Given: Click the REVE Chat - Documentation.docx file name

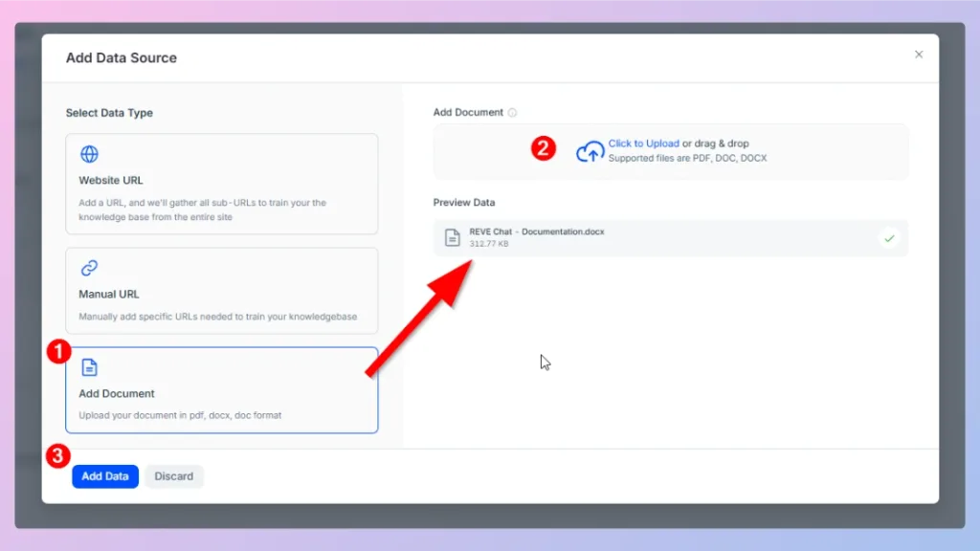Looking at the screenshot, I should coord(537,231).
